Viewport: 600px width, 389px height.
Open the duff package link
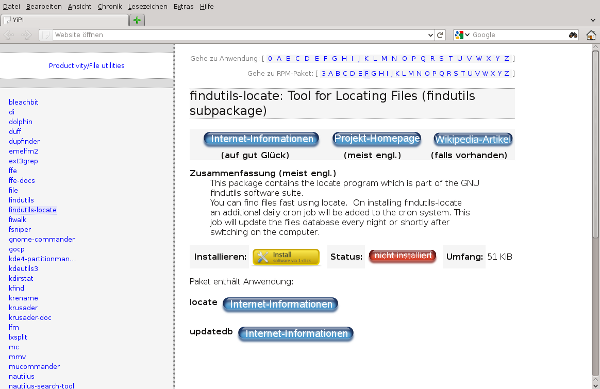pos(15,131)
